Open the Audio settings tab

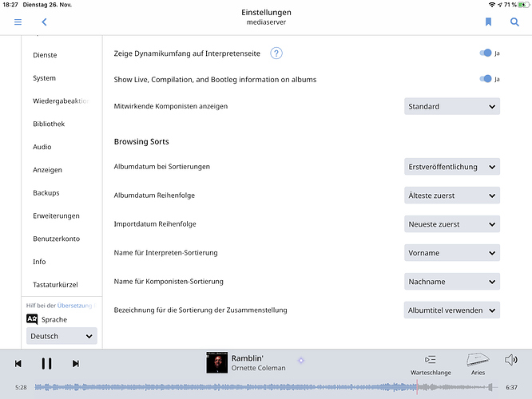tap(42, 147)
